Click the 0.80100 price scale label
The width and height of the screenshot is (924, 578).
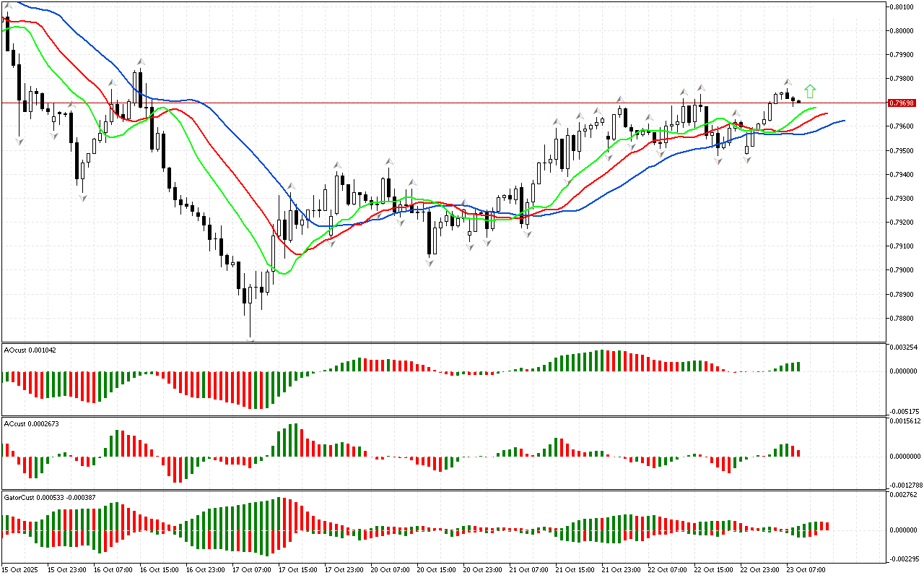point(902,7)
